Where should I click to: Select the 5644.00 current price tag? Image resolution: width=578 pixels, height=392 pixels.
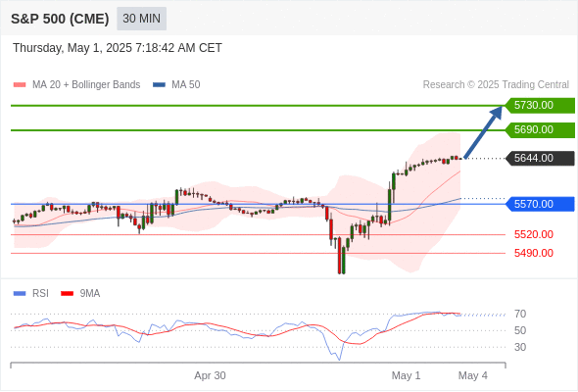point(540,158)
